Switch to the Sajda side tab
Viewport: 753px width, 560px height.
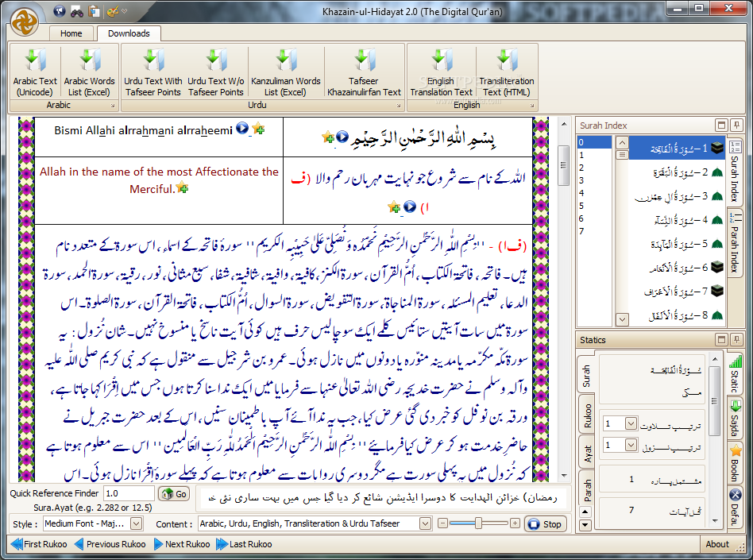coord(736,419)
